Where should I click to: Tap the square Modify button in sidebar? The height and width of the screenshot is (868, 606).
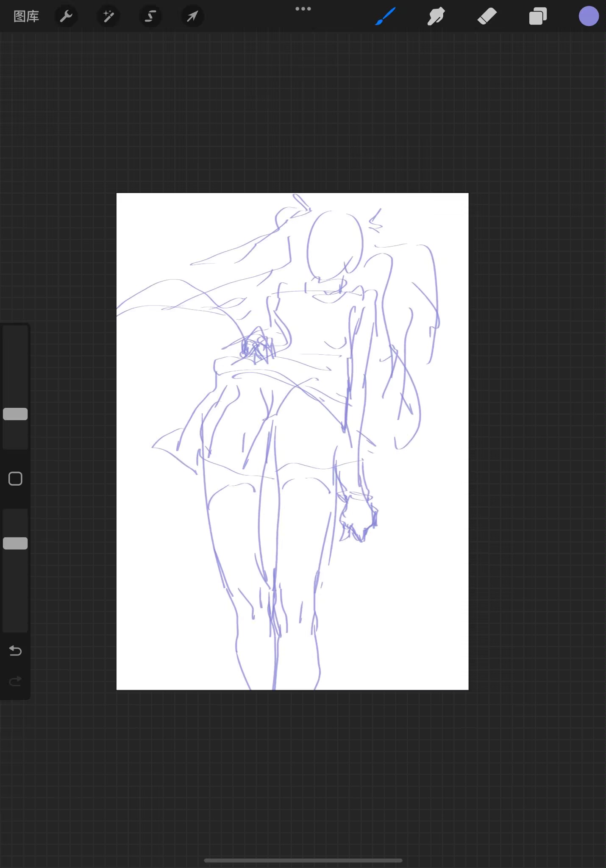pos(15,479)
